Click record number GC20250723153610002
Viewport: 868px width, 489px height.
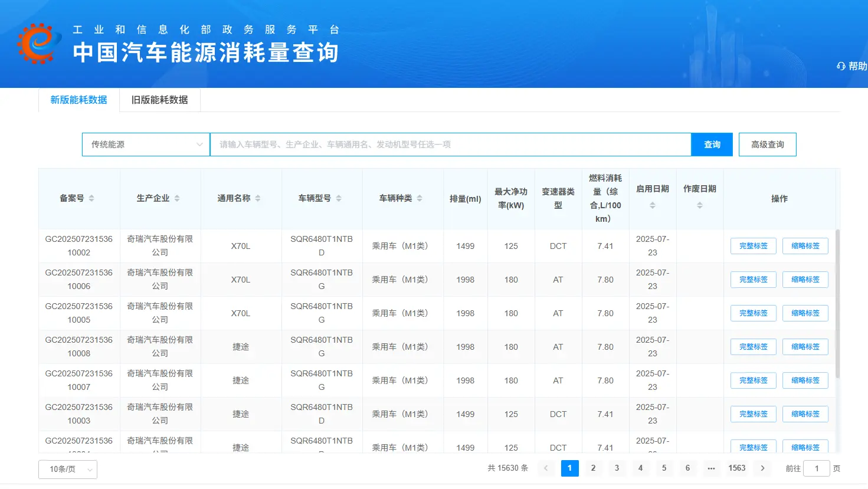(79, 246)
